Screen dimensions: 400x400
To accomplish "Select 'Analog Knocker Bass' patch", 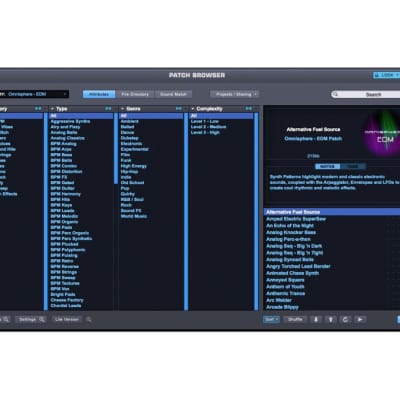I will click(291, 232).
